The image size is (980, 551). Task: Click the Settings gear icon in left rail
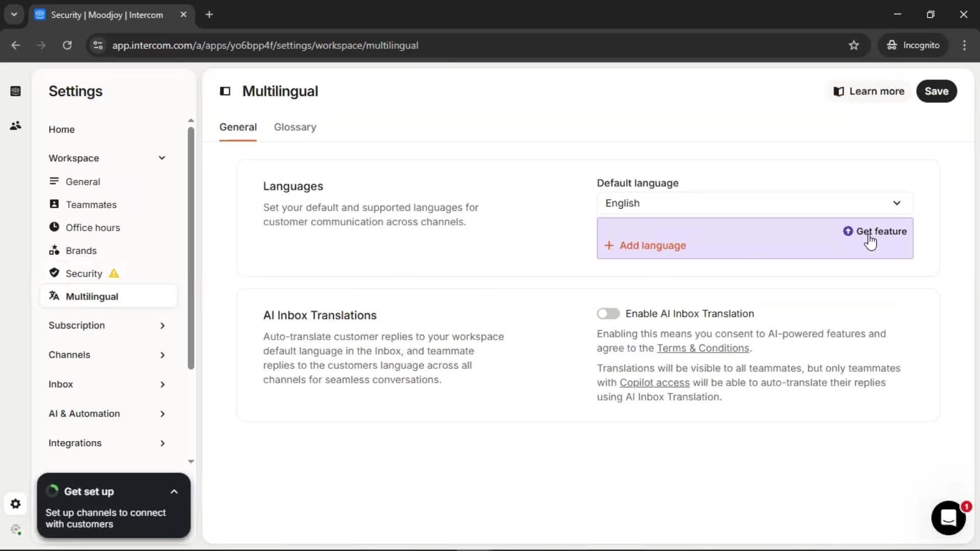click(x=15, y=504)
